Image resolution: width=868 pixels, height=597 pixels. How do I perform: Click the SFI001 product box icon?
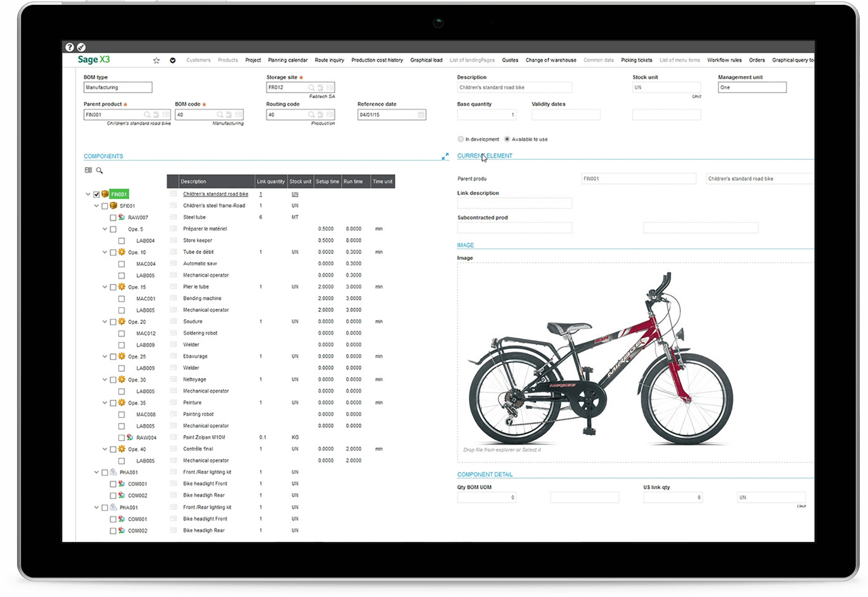113,206
